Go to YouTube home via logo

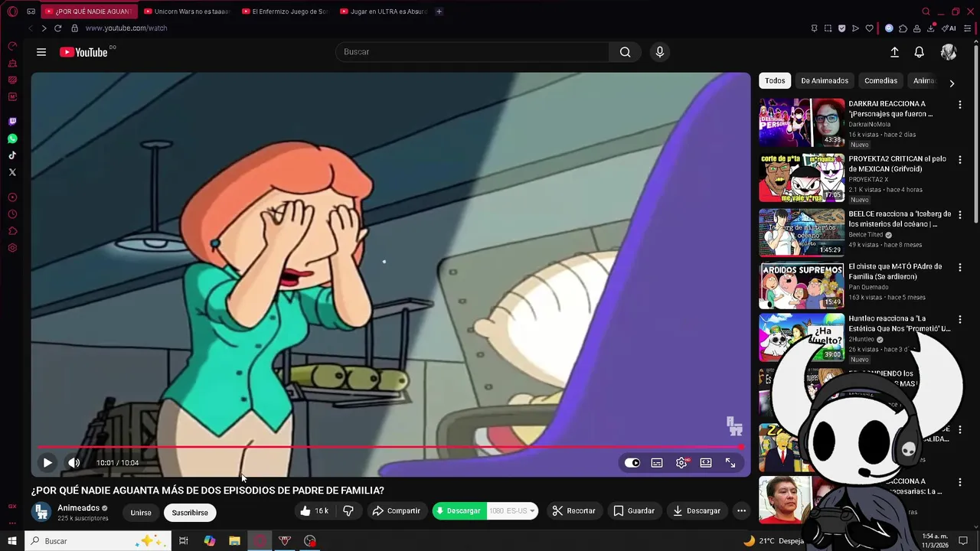click(x=83, y=52)
